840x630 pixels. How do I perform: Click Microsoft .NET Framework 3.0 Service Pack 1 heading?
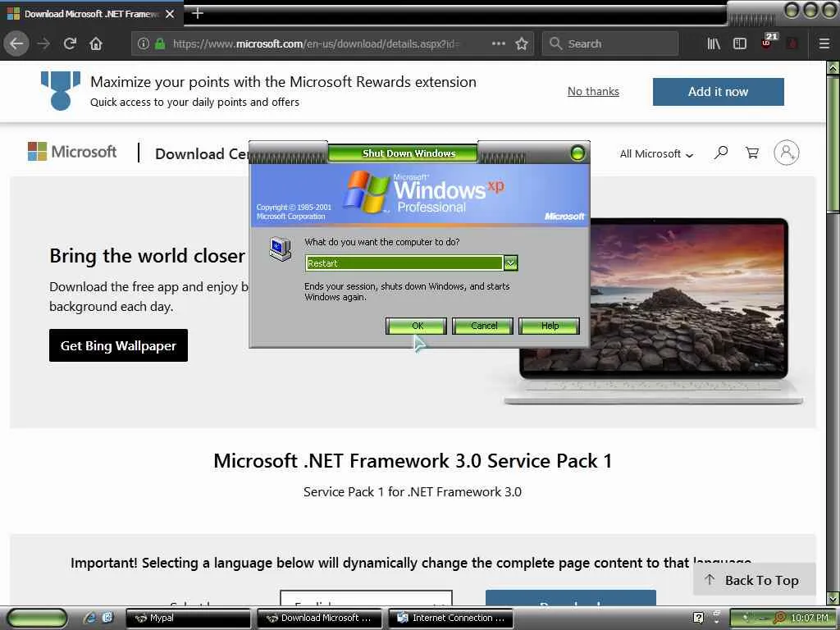point(413,461)
